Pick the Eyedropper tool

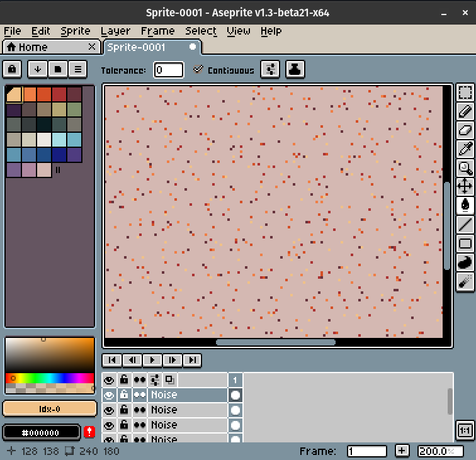(465, 149)
